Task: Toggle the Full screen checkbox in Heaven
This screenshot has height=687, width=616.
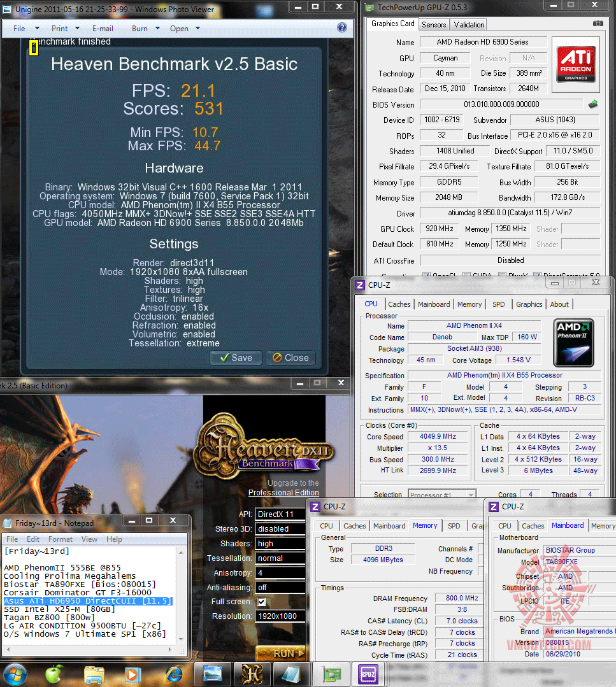Action: [x=262, y=602]
